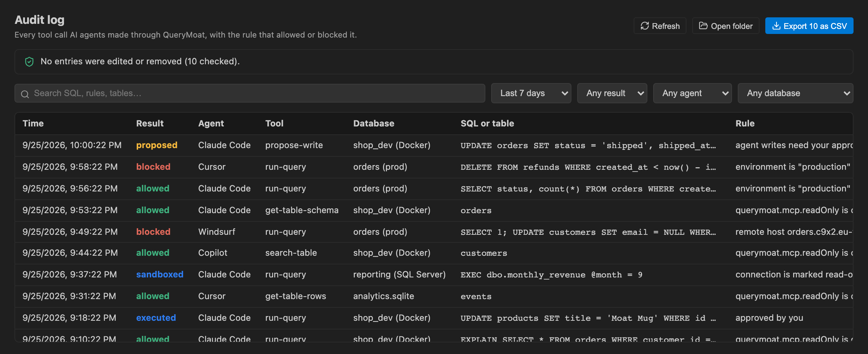Click the Tool column header
868x354 pixels.
(274, 124)
